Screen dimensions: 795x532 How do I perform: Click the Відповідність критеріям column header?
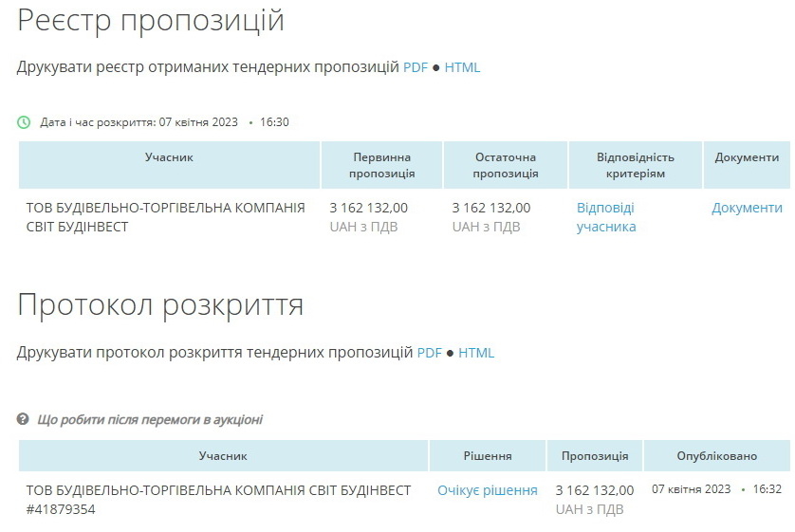pyautogui.click(x=635, y=165)
